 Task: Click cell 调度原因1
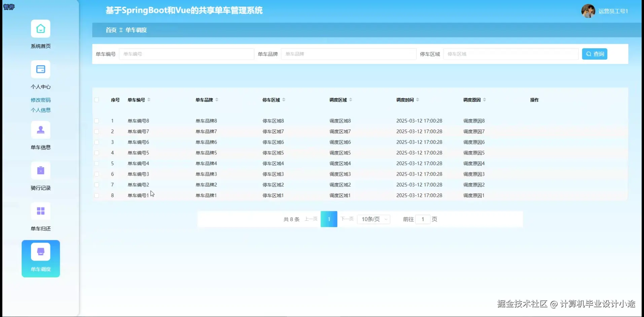coord(474,196)
